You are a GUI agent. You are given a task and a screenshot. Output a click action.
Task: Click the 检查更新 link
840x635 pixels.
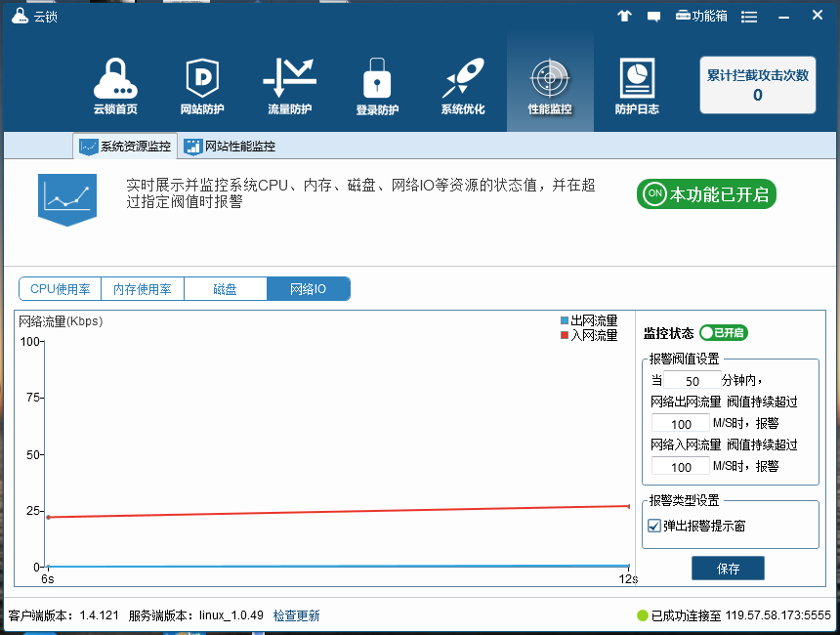(296, 615)
